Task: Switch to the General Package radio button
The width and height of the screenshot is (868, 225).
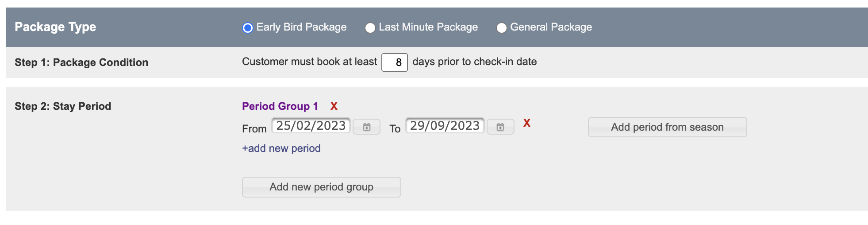Action: 501,28
